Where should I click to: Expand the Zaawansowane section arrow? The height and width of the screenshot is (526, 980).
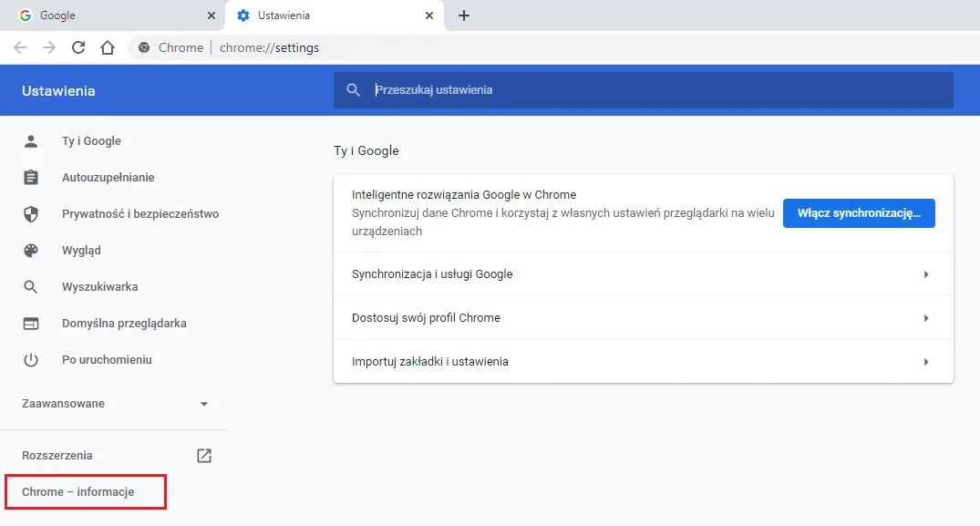tap(204, 404)
